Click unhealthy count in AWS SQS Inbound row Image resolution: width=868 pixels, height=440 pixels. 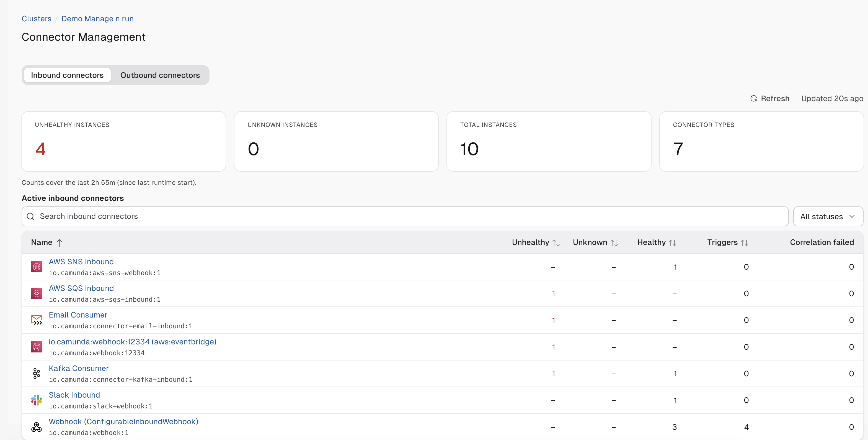pos(553,293)
